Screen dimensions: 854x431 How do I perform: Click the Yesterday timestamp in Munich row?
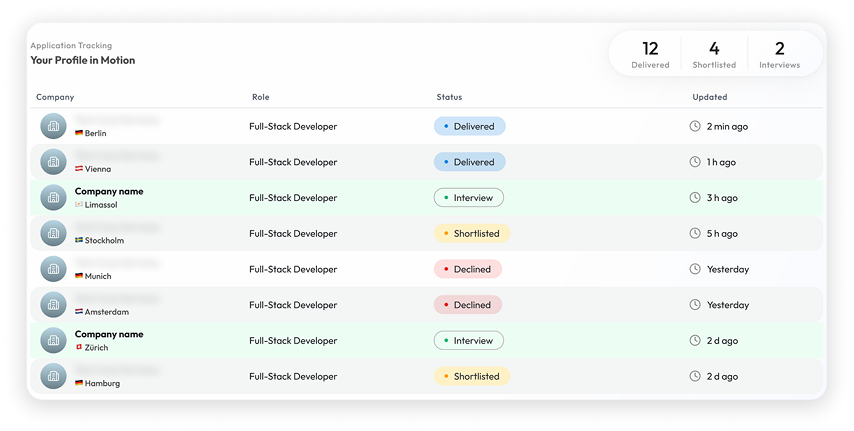tap(728, 269)
